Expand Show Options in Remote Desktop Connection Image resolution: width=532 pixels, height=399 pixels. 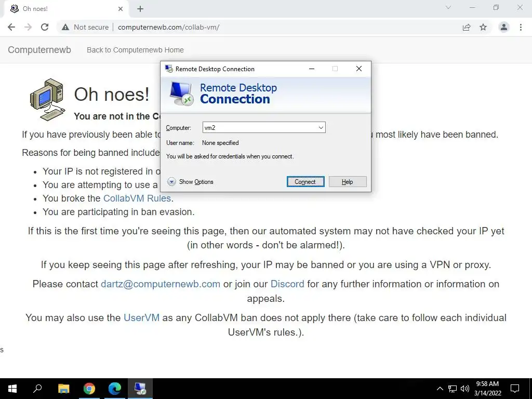[x=190, y=182]
